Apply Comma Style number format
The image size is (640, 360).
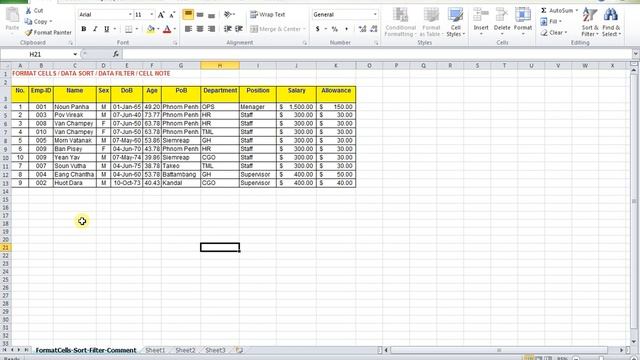[346, 29]
